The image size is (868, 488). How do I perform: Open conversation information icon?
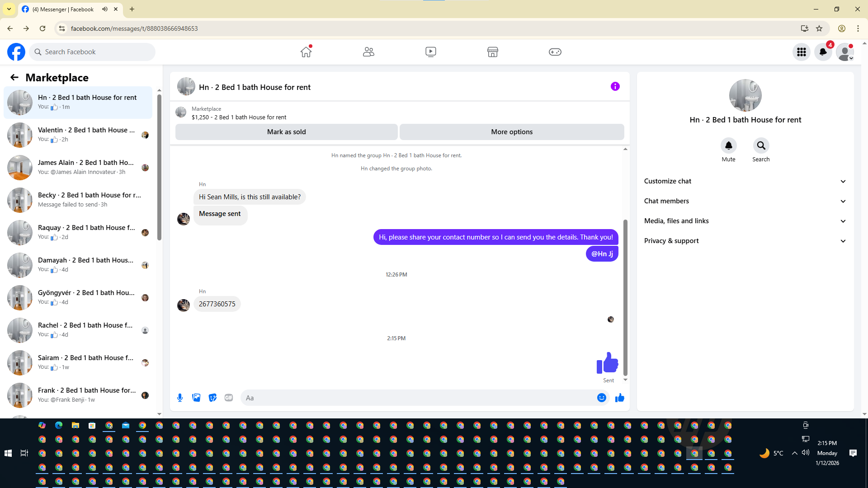coord(615,86)
